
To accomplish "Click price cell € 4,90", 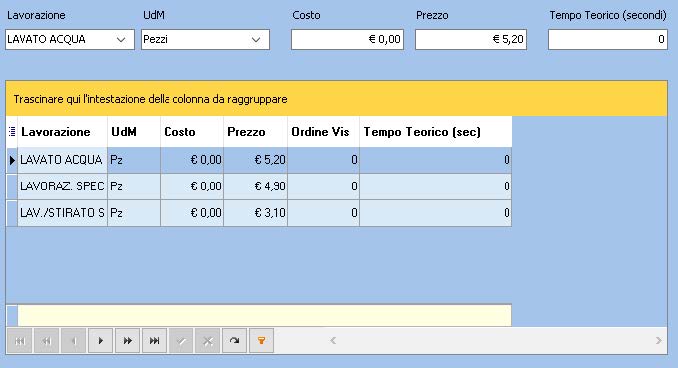I will tap(256, 187).
